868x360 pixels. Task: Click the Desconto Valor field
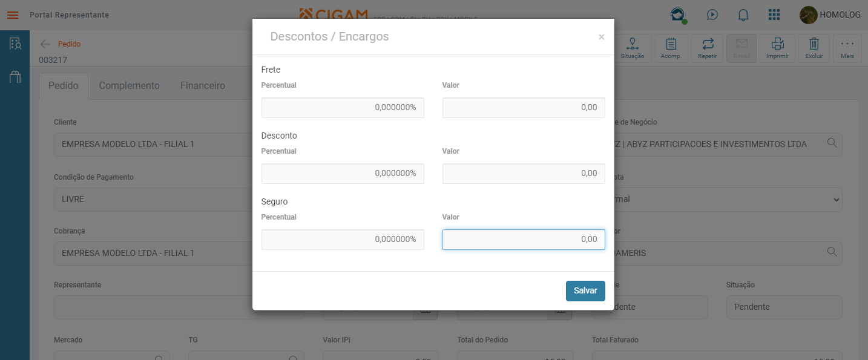(x=524, y=174)
